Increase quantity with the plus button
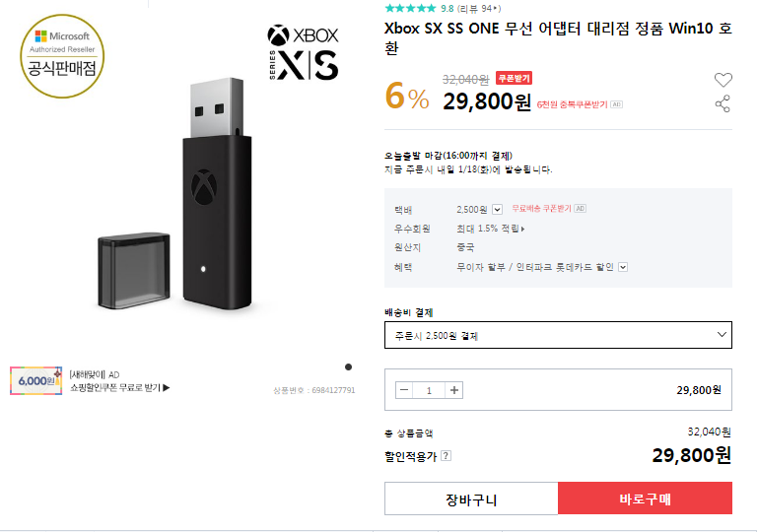 [453, 390]
